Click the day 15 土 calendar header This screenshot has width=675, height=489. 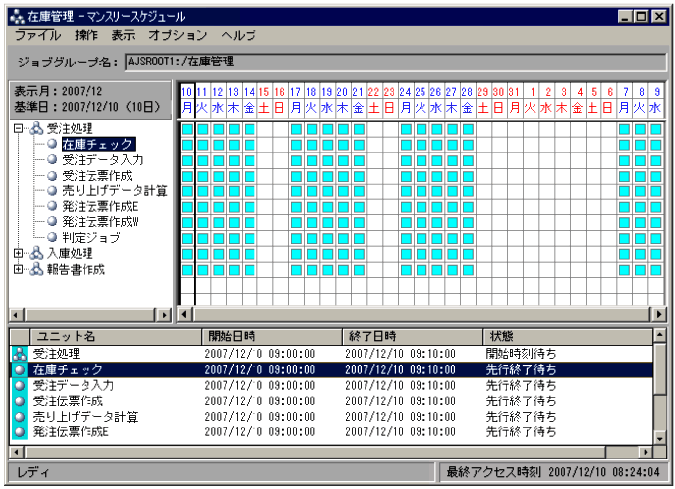[264, 99]
